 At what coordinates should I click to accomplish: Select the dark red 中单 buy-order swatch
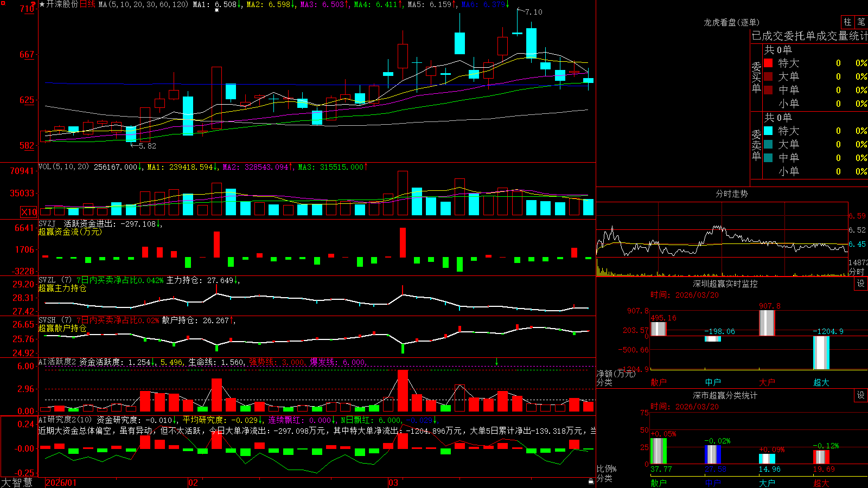(768, 90)
